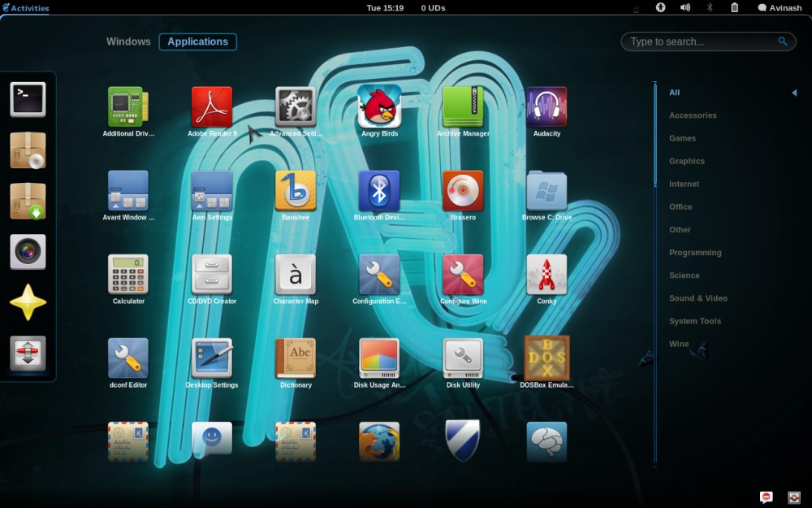Filter by Sound & Video category
The height and width of the screenshot is (508, 812).
point(698,298)
